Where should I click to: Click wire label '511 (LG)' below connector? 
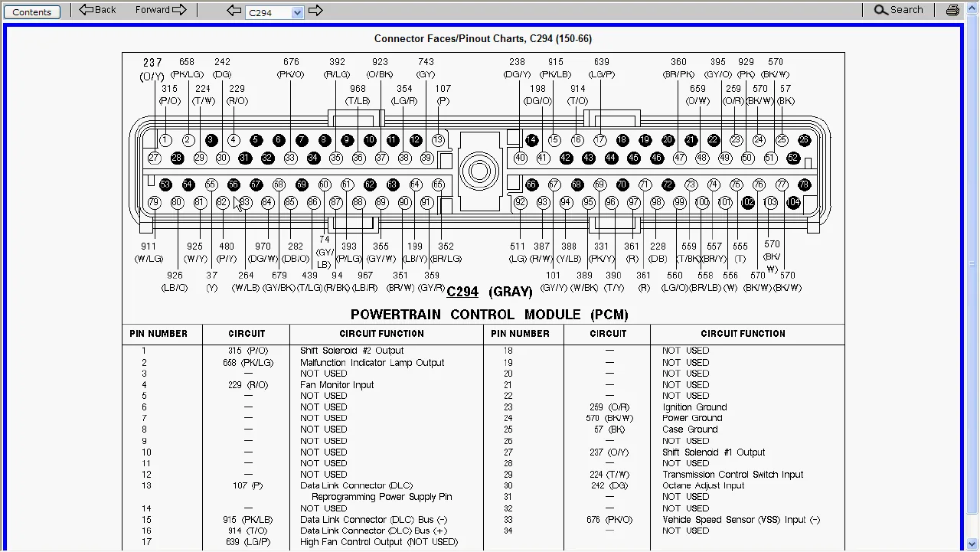pyautogui.click(x=518, y=253)
